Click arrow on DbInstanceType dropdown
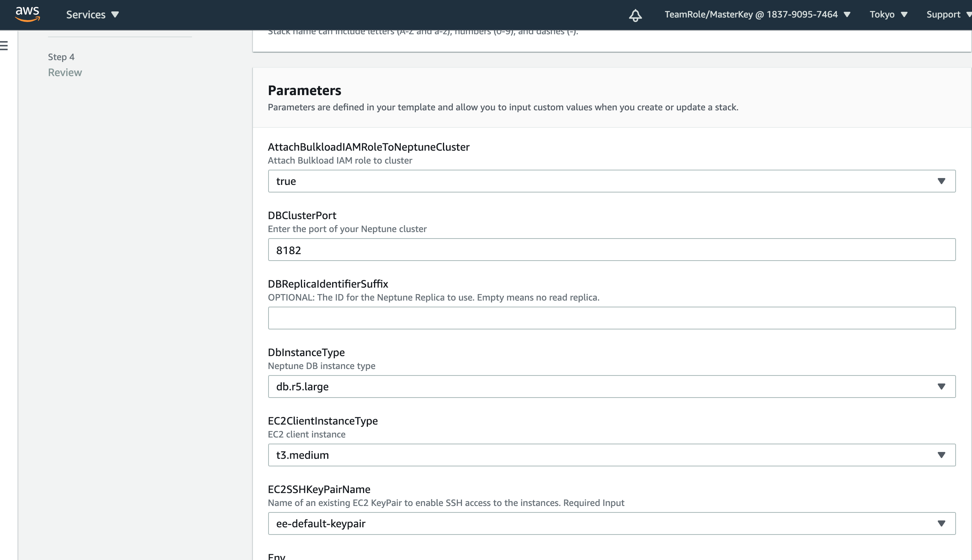 point(941,387)
